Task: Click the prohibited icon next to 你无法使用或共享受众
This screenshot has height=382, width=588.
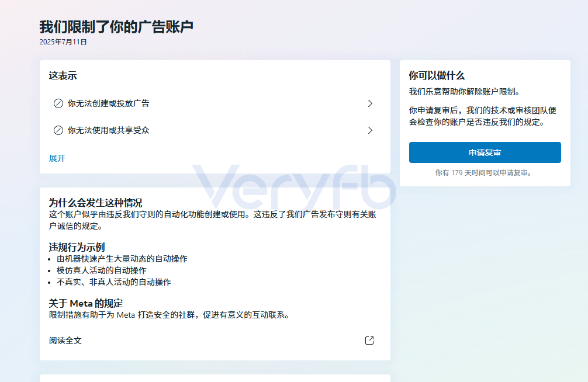Action: point(58,130)
